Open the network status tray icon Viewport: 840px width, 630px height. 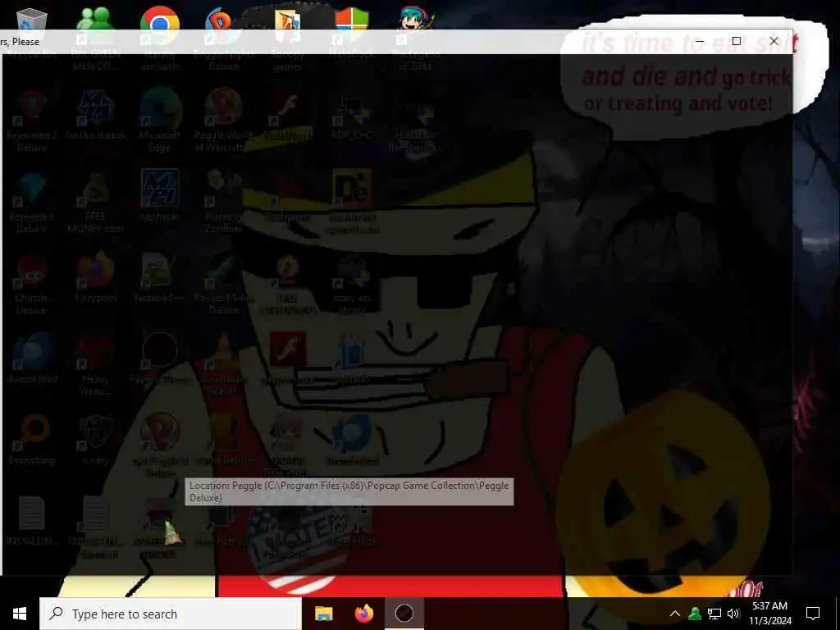[714, 614]
